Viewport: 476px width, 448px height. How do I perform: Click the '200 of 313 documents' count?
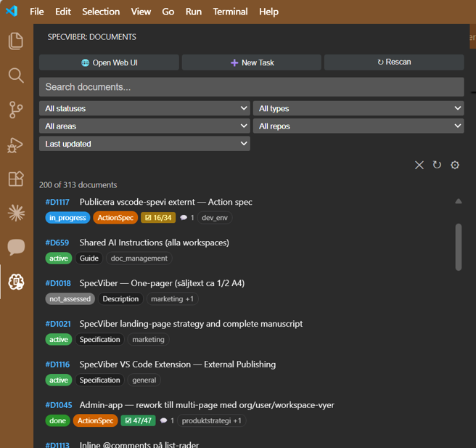point(78,185)
